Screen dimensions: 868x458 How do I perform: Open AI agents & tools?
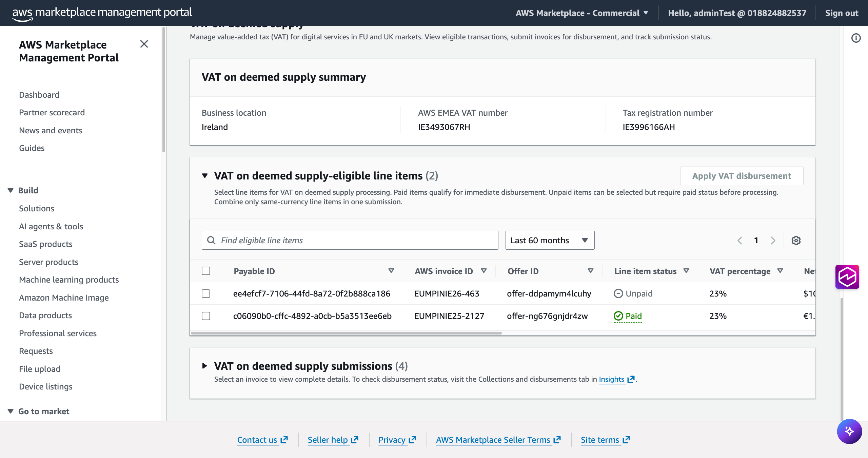[51, 226]
